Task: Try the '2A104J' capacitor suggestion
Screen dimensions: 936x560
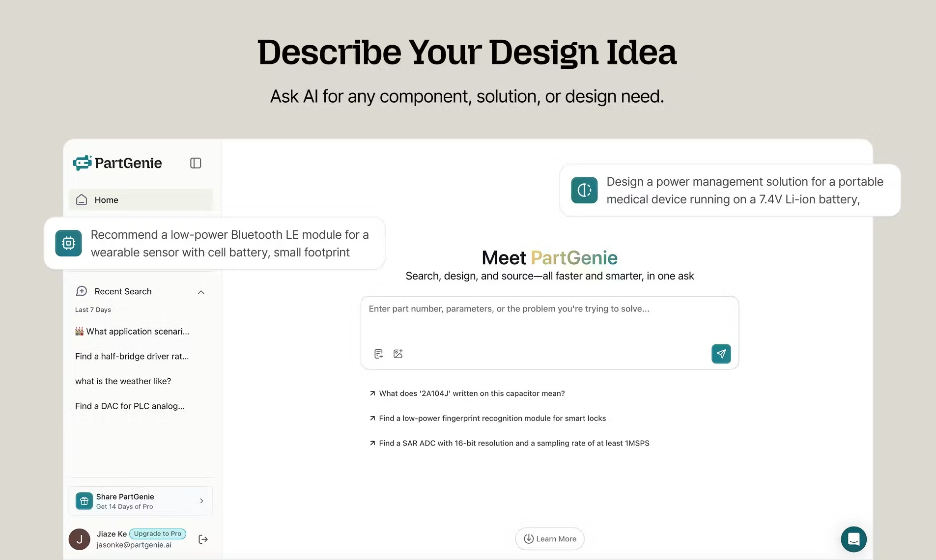Action: pyautogui.click(x=467, y=393)
